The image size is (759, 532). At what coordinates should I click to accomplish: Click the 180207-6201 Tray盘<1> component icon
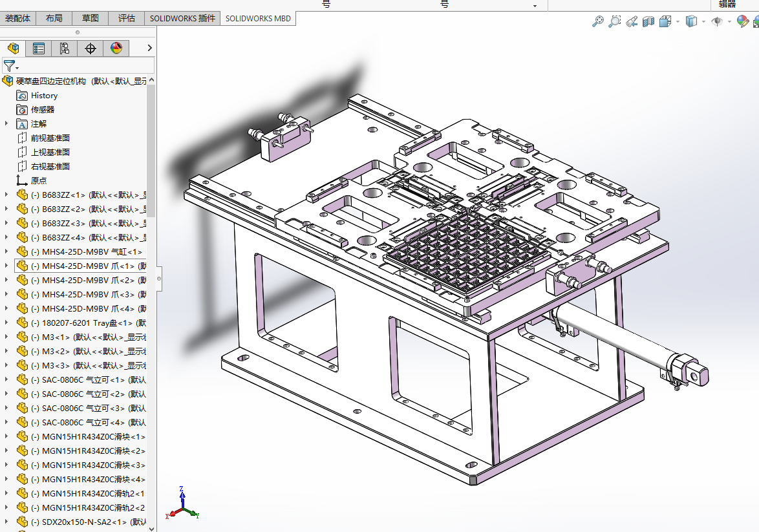coord(22,323)
